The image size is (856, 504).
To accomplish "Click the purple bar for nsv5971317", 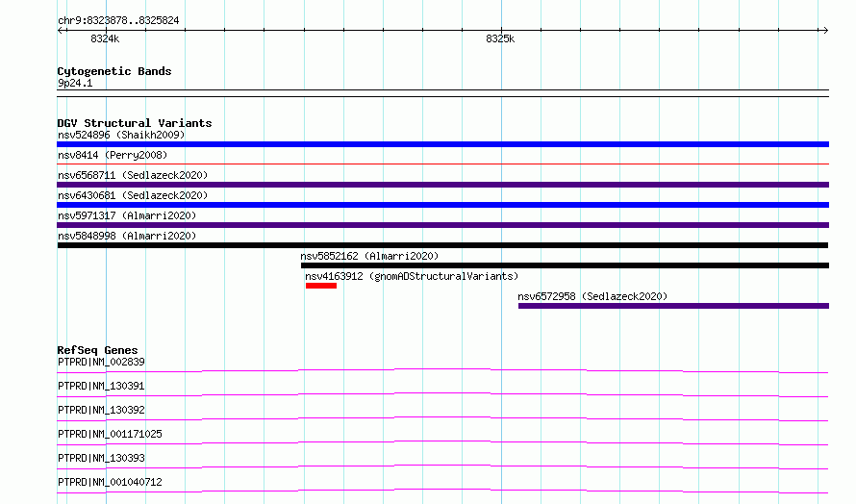I will [442, 225].
